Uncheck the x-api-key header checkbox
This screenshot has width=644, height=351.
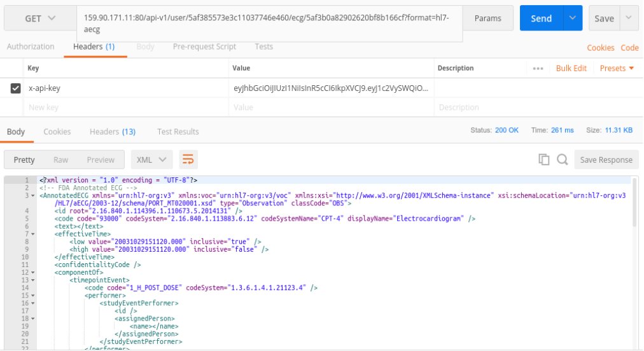pos(16,88)
